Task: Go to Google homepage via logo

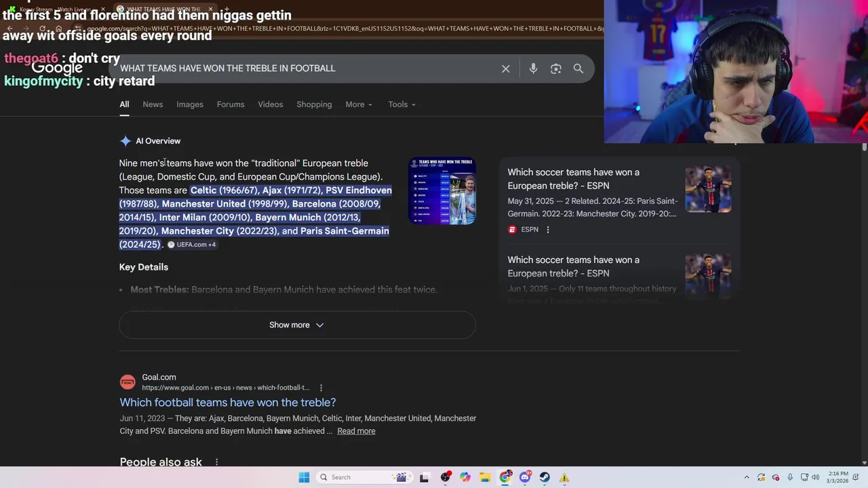Action: tap(57, 68)
